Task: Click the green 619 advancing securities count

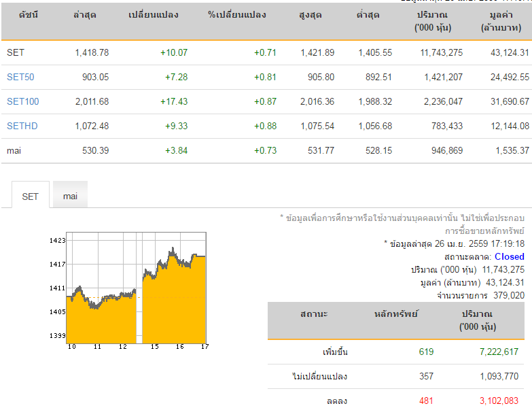Action: point(426,352)
